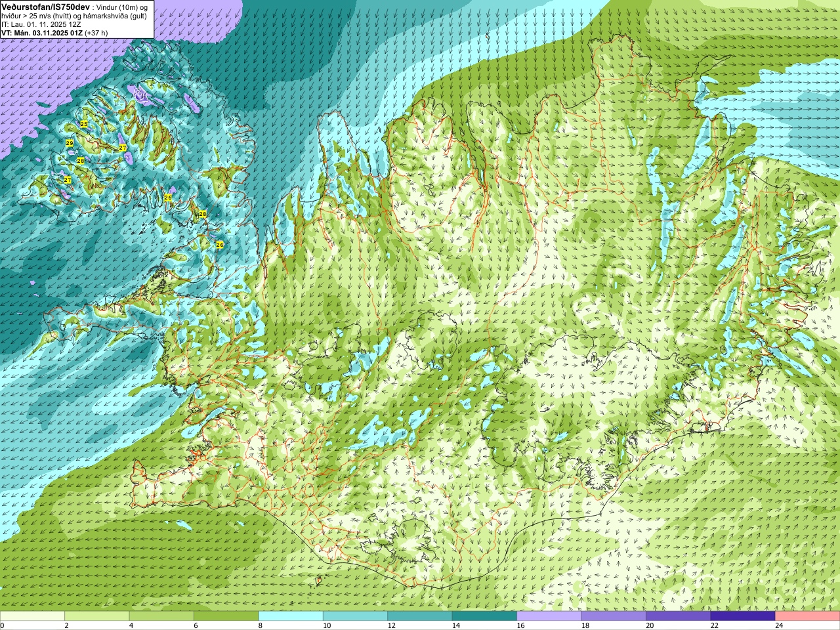This screenshot has height=630, width=840.
Task: Click the yellow gust marker labeled 25
Action: click(84, 124)
